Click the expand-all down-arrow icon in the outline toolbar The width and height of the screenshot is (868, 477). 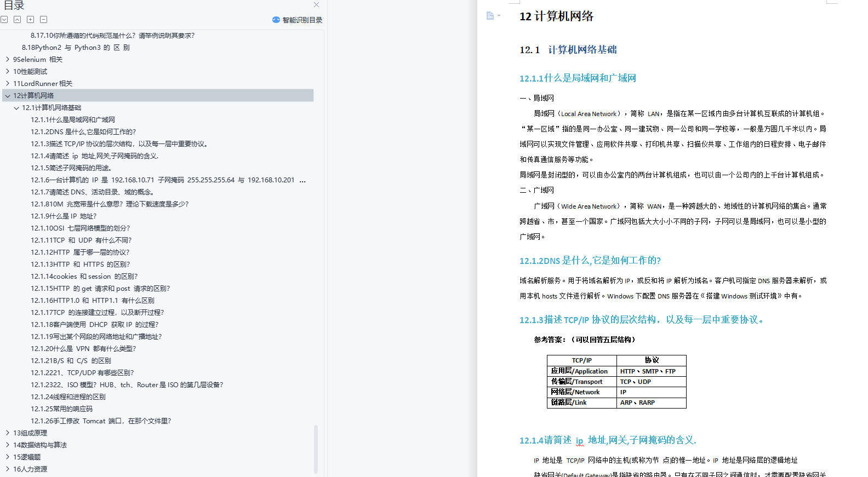tap(4, 20)
